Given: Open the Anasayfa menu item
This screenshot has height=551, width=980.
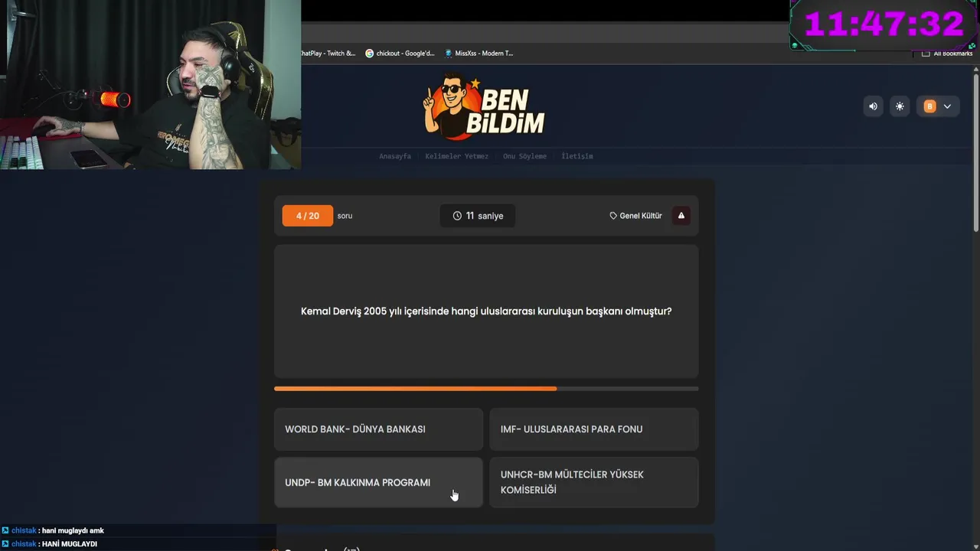Looking at the screenshot, I should (x=395, y=156).
